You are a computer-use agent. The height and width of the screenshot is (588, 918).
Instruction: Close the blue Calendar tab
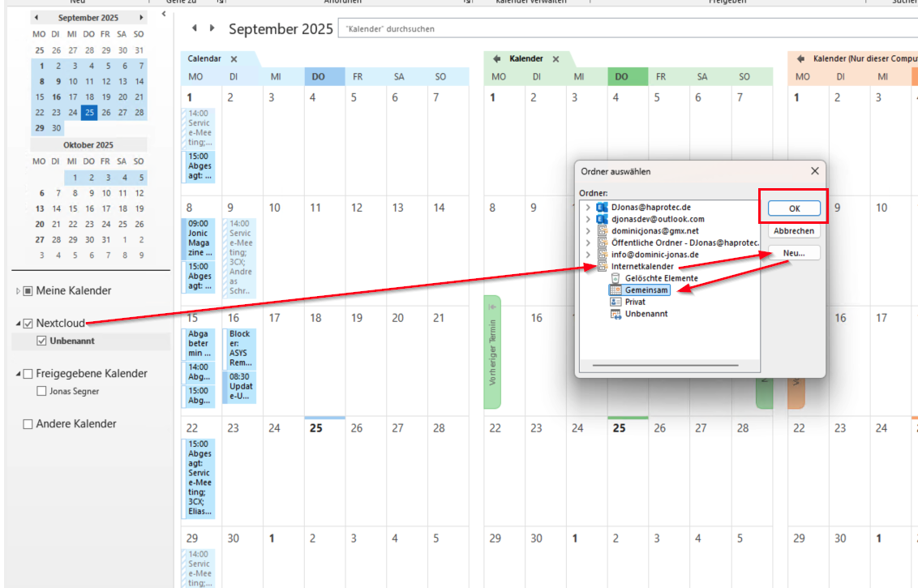pyautogui.click(x=234, y=59)
